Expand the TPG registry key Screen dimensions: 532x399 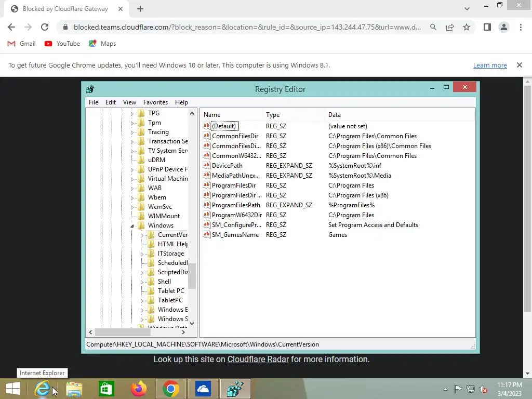[x=132, y=114]
